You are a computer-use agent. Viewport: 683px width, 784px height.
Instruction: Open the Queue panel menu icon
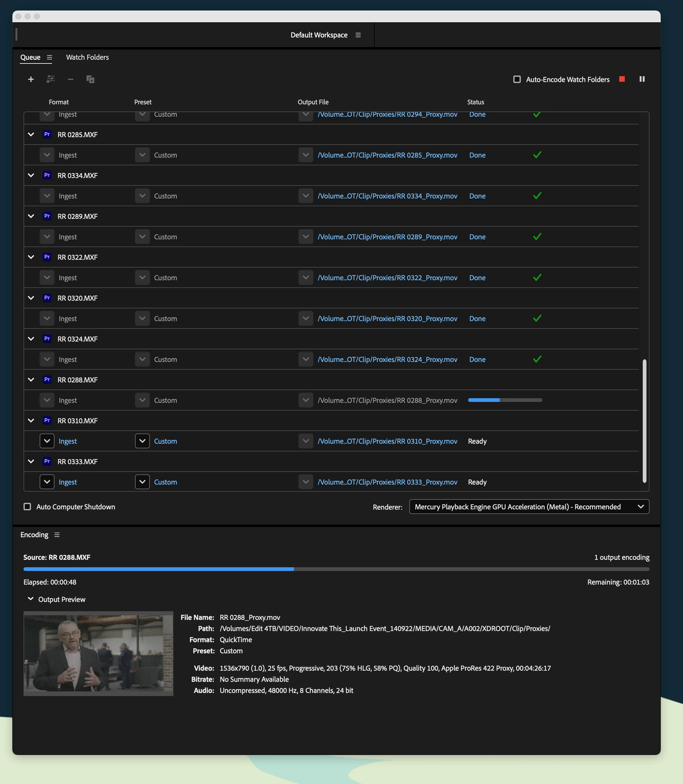[50, 57]
